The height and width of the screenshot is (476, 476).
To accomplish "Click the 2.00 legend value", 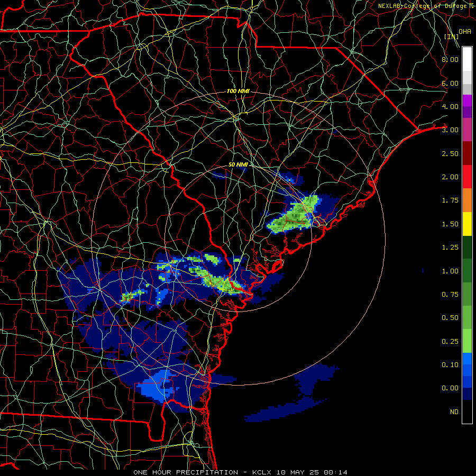I will (x=450, y=177).
